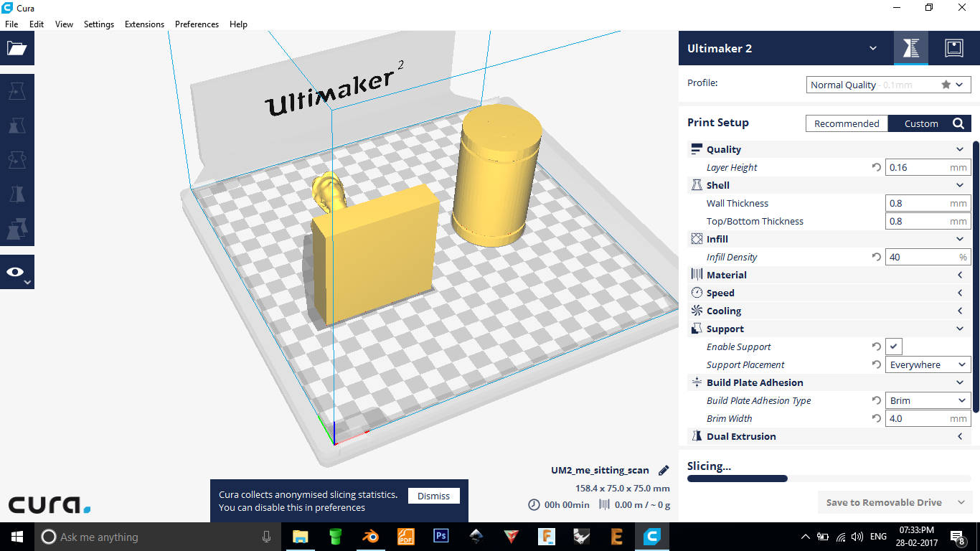This screenshot has height=551, width=980.
Task: Open the File menu
Action: pos(11,24)
